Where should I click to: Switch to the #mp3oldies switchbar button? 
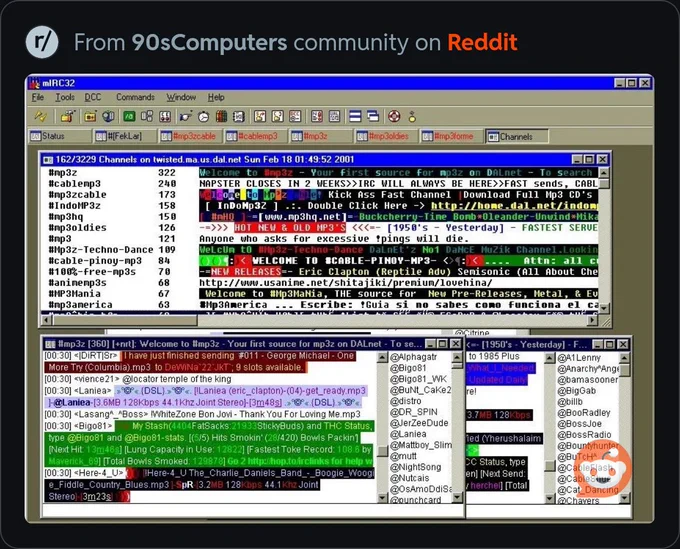[386, 136]
